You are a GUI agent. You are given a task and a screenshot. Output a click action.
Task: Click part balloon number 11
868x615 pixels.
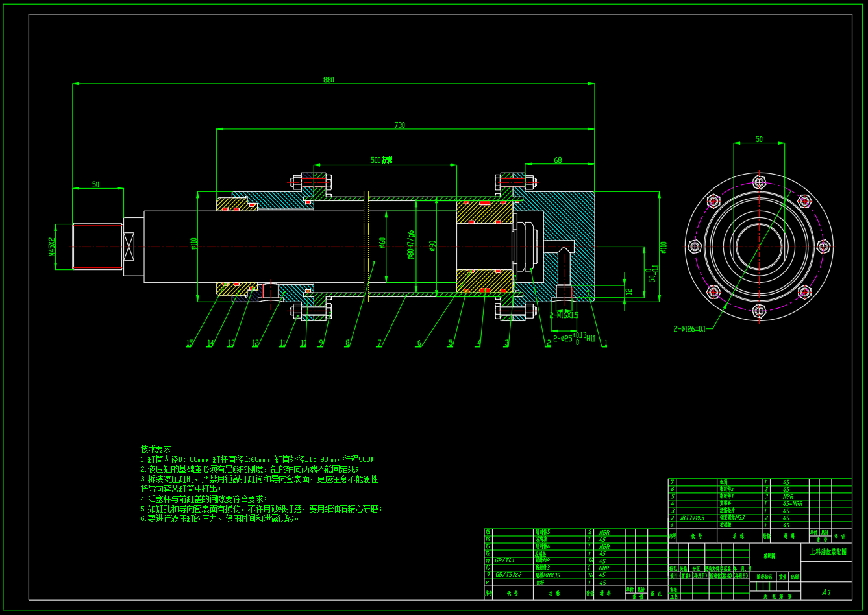pyautogui.click(x=282, y=343)
